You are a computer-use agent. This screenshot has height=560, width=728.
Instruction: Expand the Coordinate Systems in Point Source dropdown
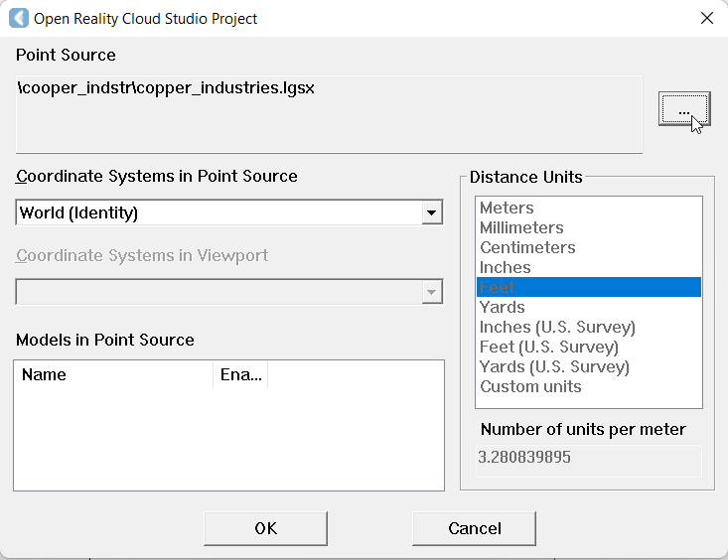point(431,212)
